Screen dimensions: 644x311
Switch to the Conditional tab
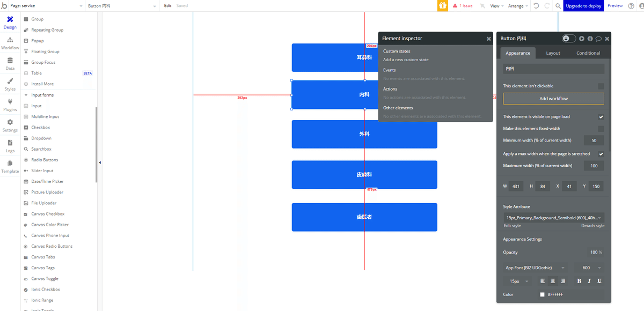click(x=588, y=53)
